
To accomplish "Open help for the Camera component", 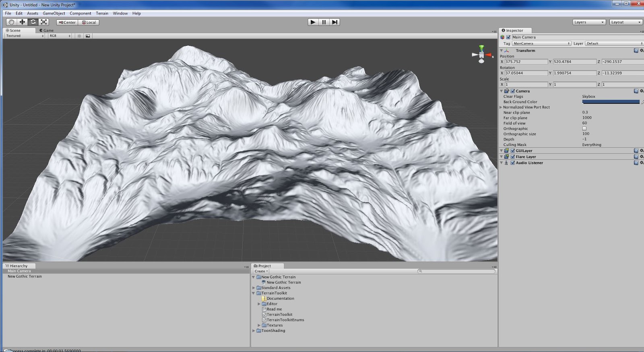I will tap(636, 91).
